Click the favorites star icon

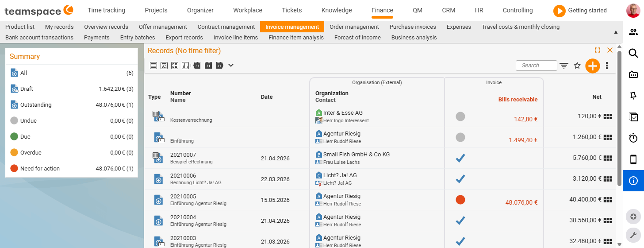click(x=577, y=66)
